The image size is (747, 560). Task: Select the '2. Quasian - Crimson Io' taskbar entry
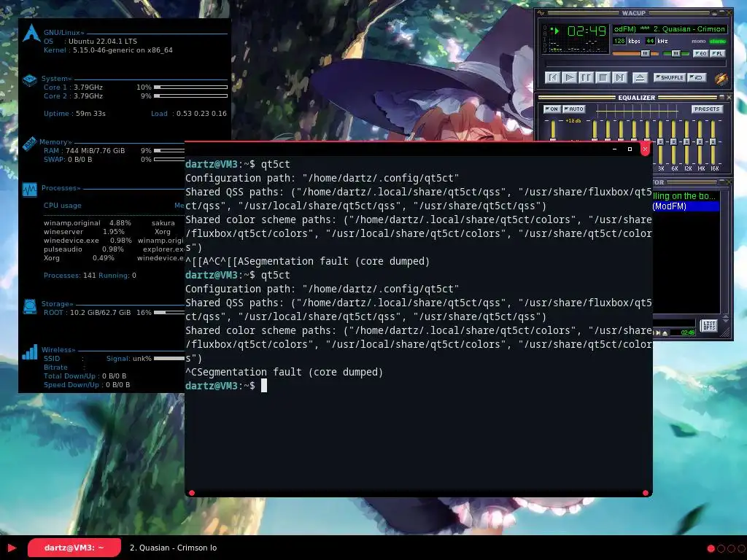(x=174, y=548)
